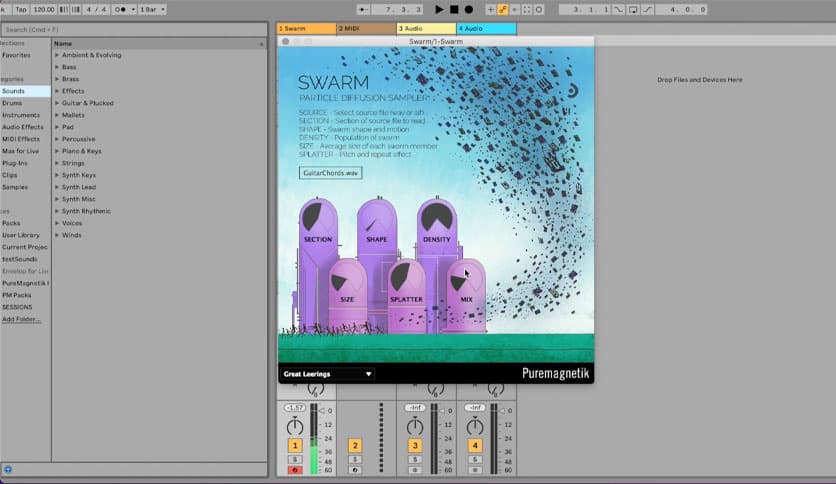Toggle track 3 activator button

coord(415,445)
